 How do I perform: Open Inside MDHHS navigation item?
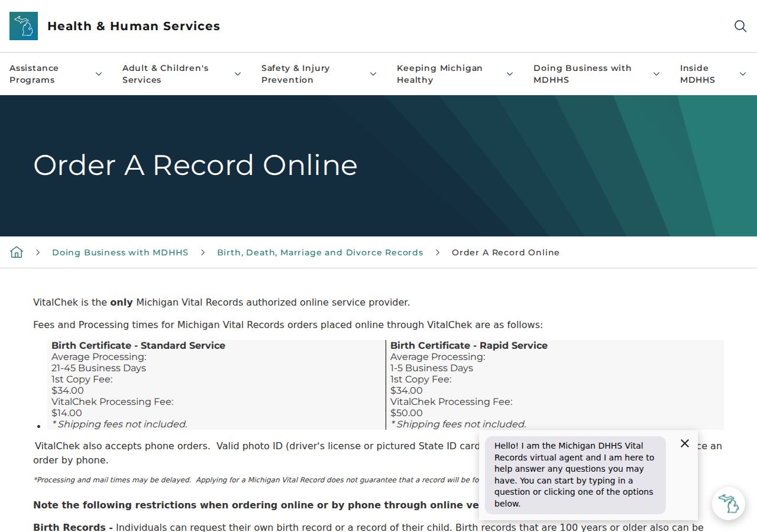pos(697,74)
